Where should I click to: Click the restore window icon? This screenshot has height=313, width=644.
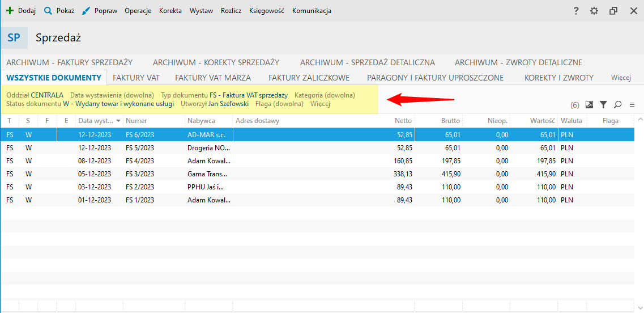613,11
